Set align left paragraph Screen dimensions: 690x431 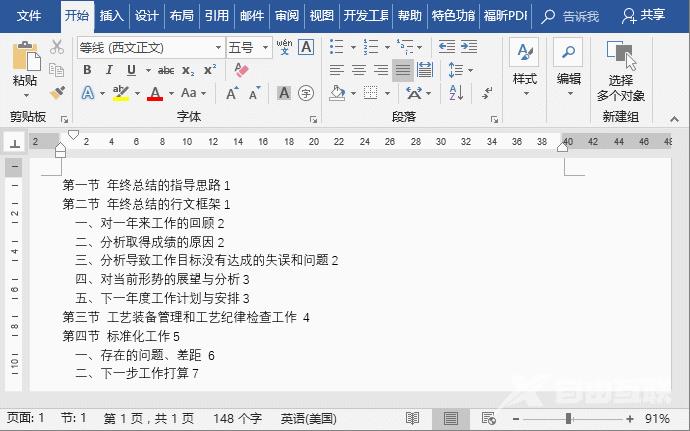click(x=337, y=70)
